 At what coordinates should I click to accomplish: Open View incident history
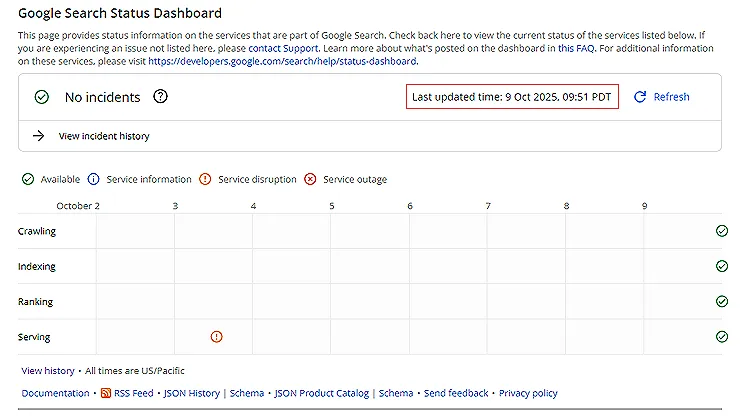104,136
